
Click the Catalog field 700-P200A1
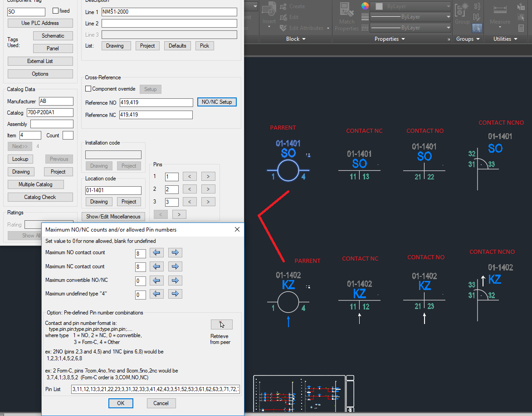pos(50,112)
